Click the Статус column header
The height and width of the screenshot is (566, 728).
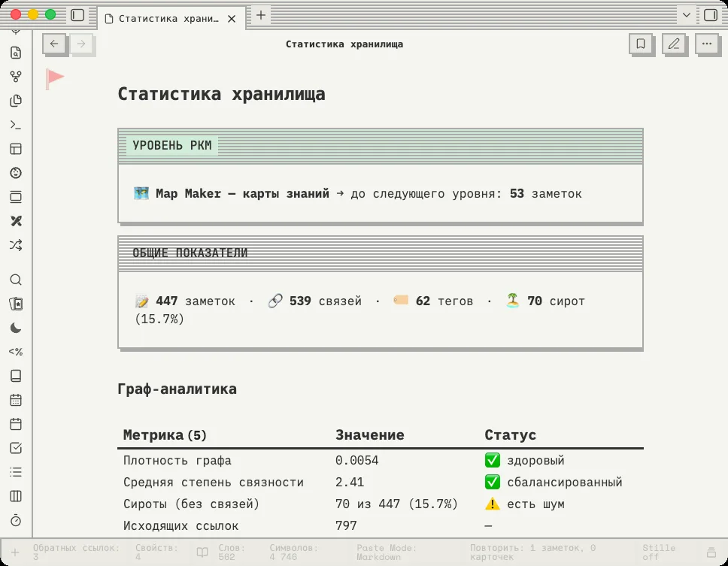point(510,435)
